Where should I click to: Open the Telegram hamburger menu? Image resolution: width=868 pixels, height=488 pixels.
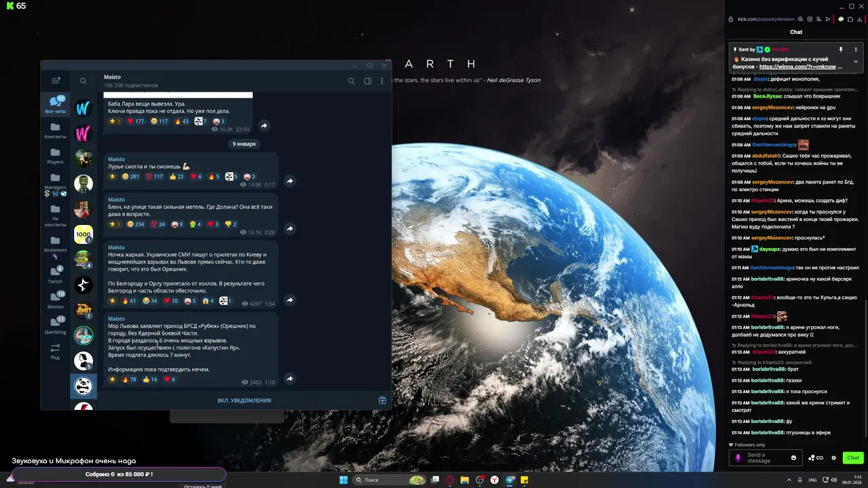(56, 81)
